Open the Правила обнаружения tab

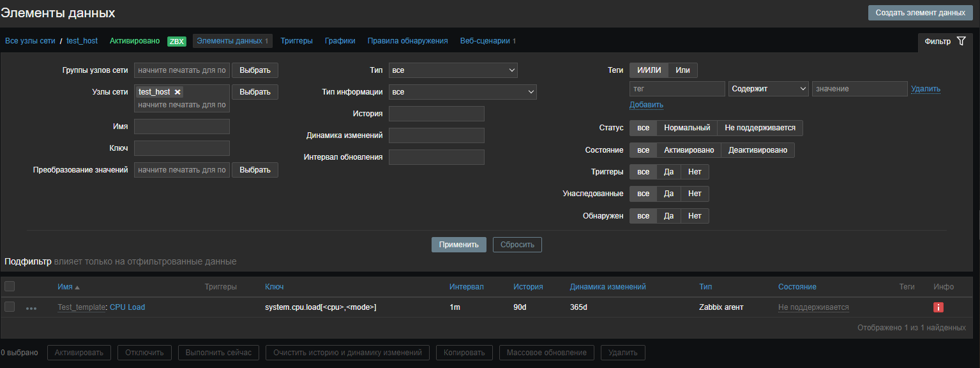(x=407, y=41)
